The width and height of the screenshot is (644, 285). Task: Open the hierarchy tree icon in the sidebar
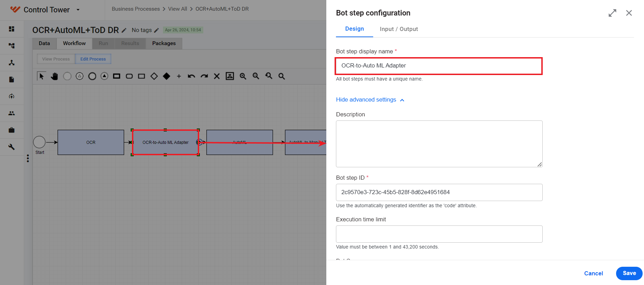tap(12, 46)
